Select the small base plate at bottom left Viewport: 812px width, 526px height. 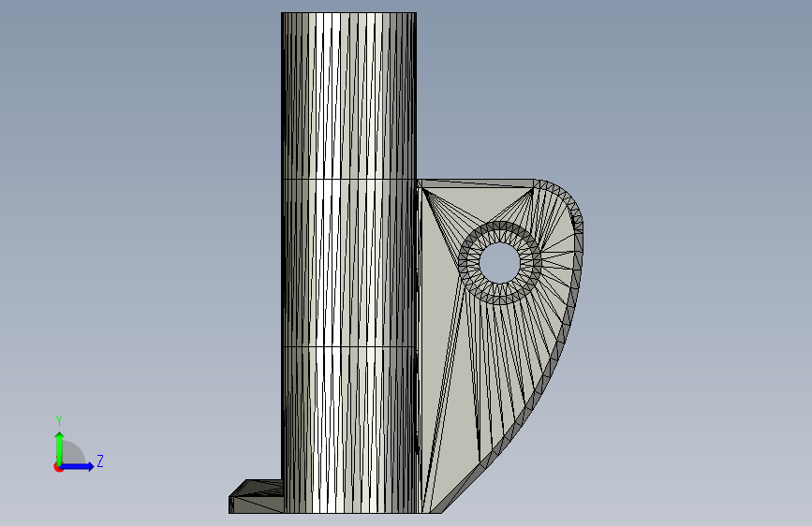point(256,496)
